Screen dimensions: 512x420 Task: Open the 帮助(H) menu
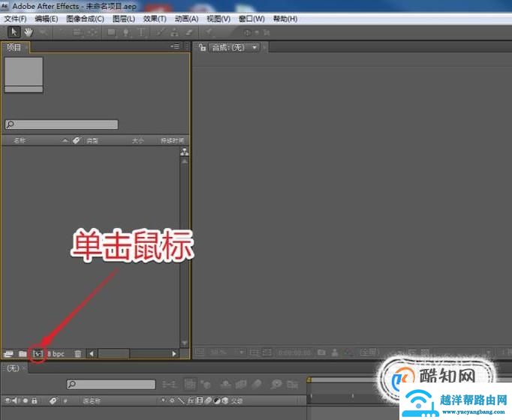[285, 19]
